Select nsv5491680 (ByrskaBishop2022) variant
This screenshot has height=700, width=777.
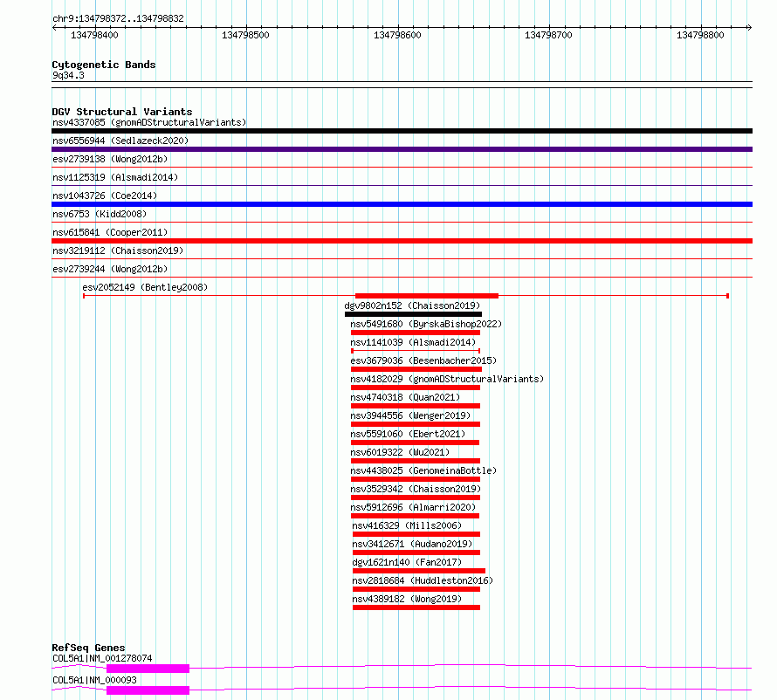[x=426, y=324]
